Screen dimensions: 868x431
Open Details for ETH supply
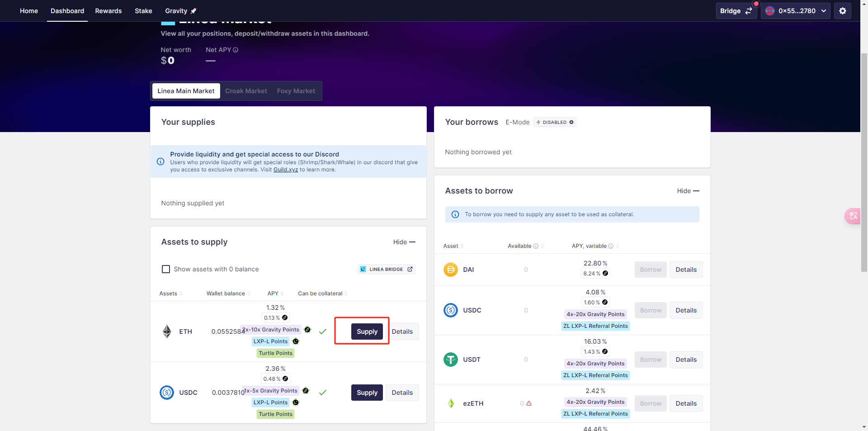click(402, 332)
